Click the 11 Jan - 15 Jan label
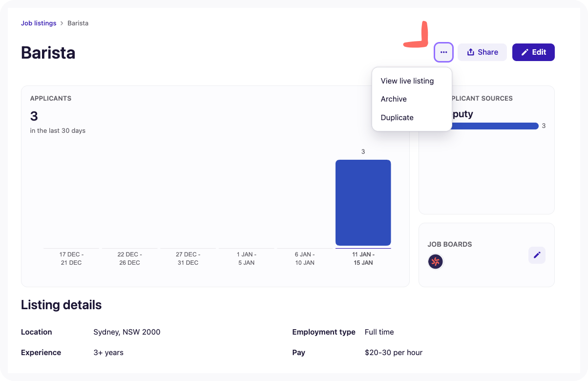Screen dimensions: 588x381 pos(363,258)
